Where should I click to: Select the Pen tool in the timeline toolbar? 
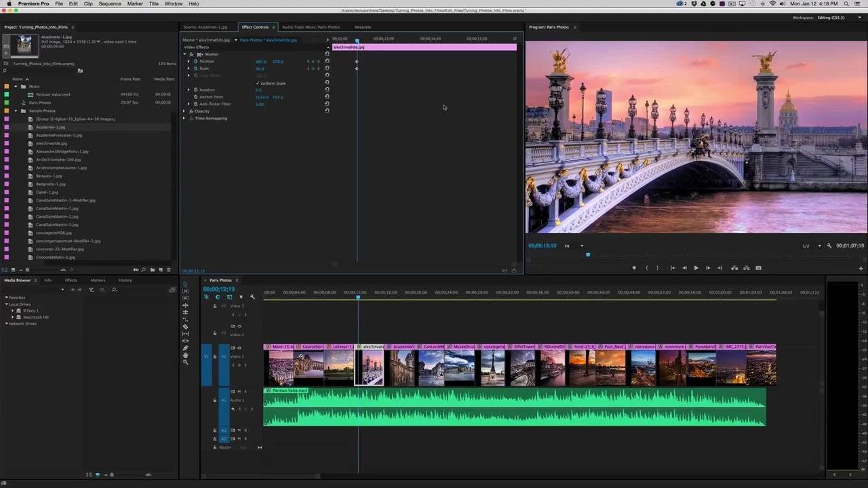point(185,348)
